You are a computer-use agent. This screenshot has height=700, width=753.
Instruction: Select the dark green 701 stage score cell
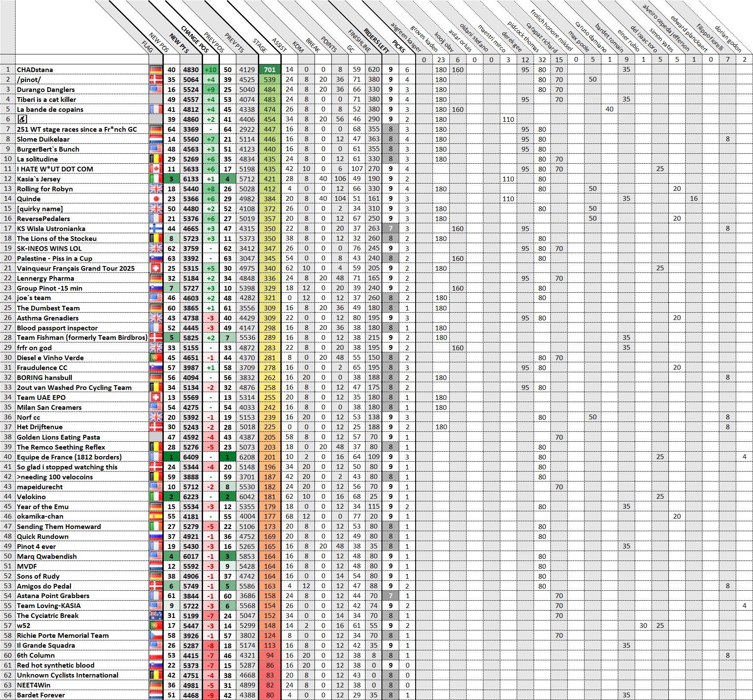[x=270, y=70]
